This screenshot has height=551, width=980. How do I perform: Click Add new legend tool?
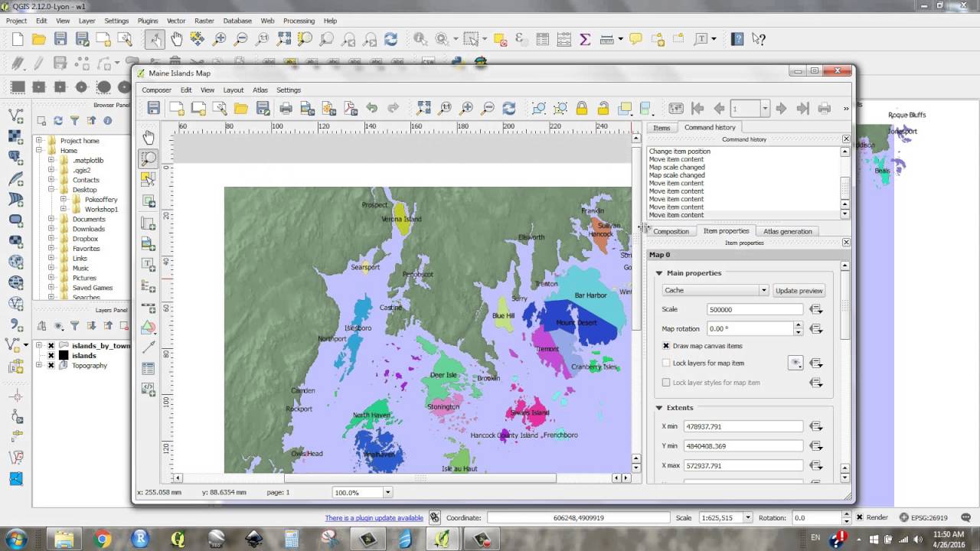(x=149, y=285)
